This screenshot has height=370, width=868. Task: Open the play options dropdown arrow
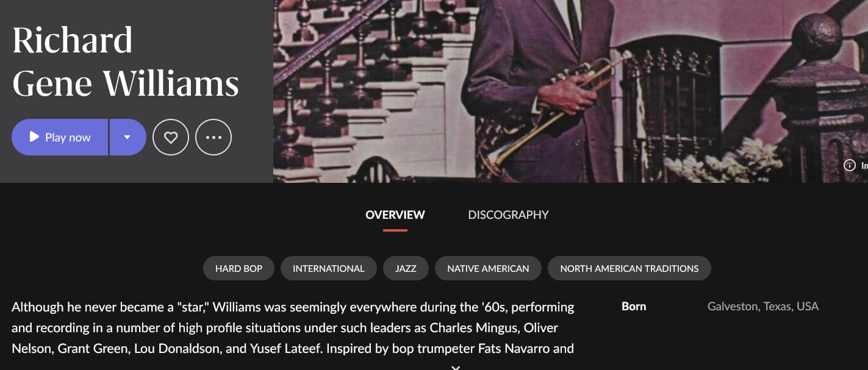[127, 137]
